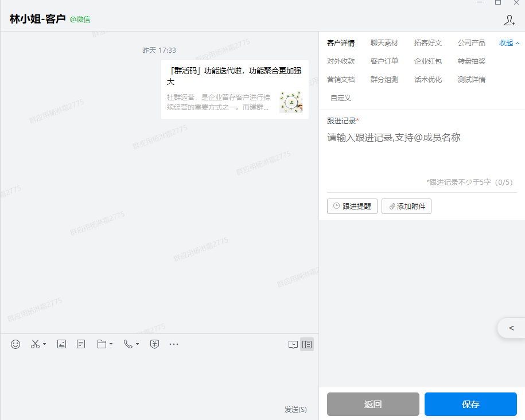Expand the phone call dropdown arrow

(137, 345)
